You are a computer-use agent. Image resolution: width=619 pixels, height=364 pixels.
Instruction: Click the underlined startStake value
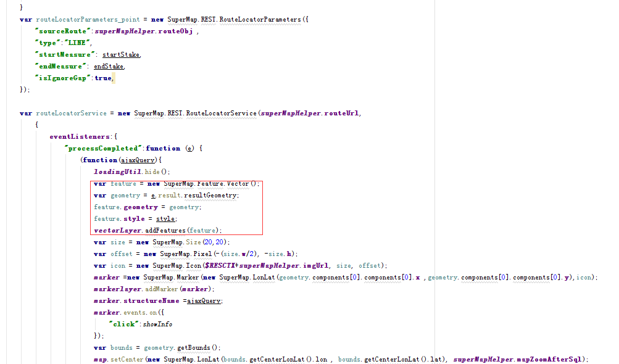(x=121, y=54)
